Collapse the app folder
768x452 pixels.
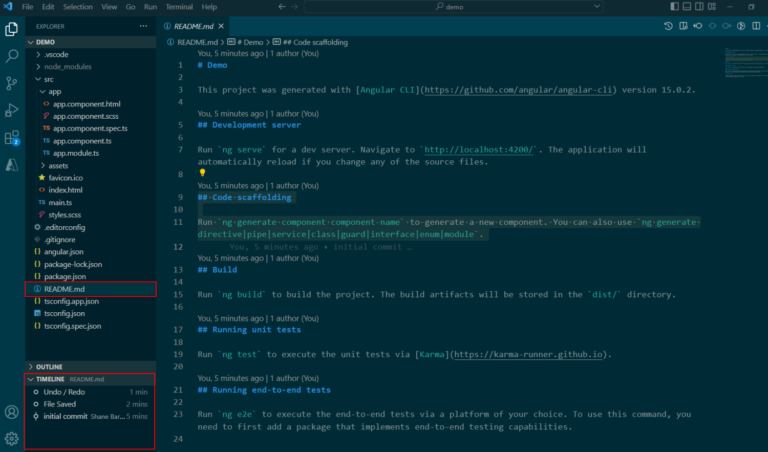coord(43,92)
